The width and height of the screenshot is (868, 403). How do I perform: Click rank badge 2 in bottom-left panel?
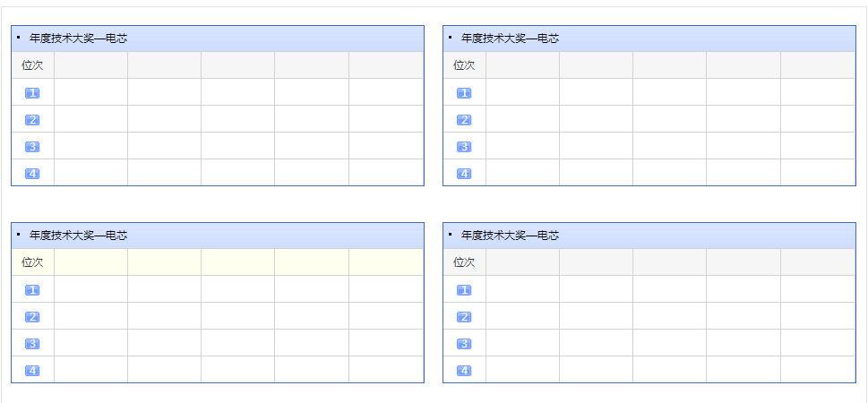pos(32,317)
